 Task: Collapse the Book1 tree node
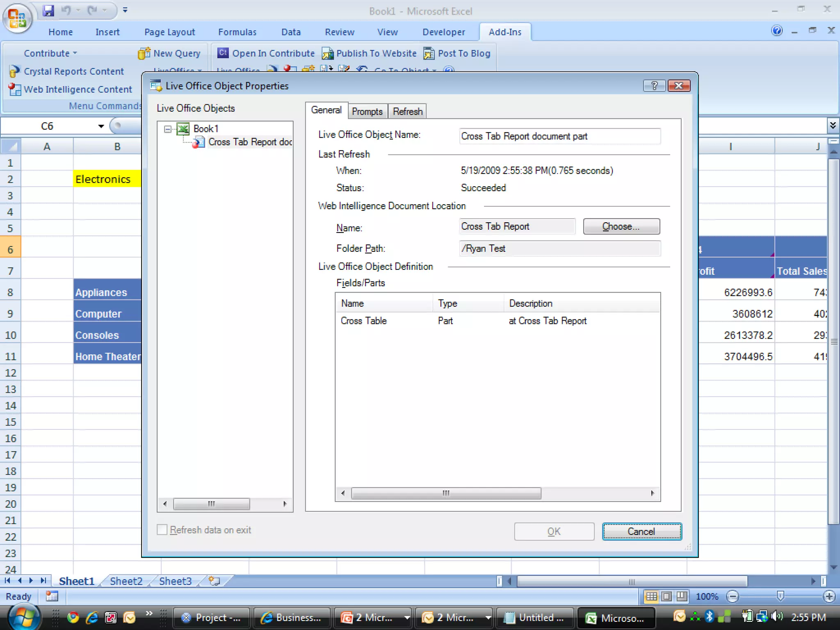click(x=167, y=129)
